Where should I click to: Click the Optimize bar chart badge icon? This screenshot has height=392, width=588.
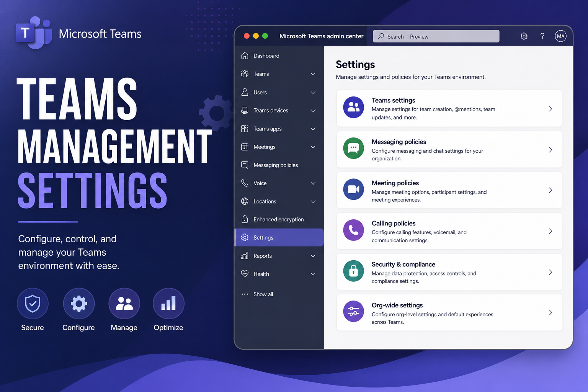[168, 304]
